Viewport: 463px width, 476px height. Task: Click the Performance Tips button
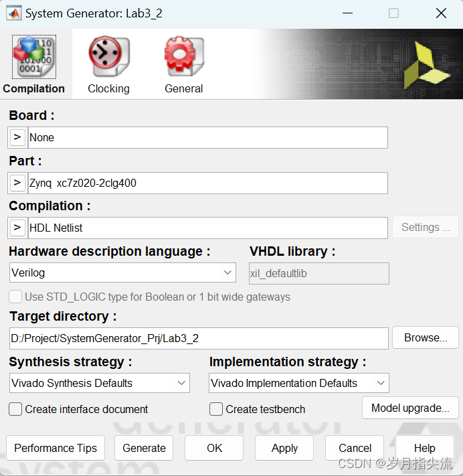click(56, 448)
